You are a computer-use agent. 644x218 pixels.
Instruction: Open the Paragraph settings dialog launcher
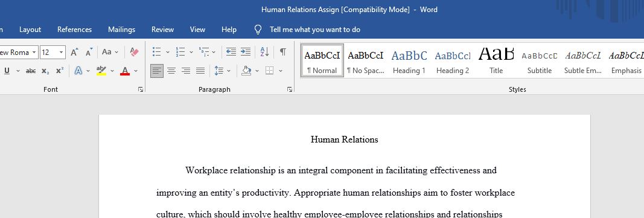pyautogui.click(x=290, y=89)
